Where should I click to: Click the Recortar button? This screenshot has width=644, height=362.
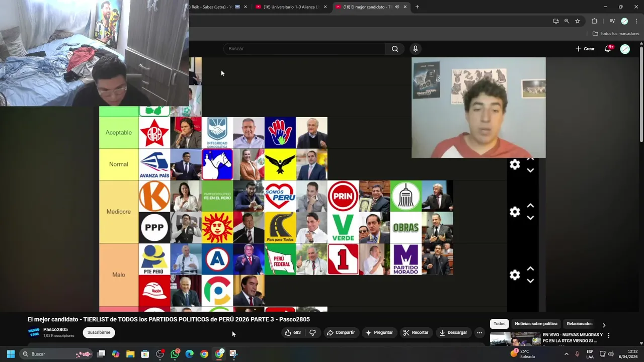(x=416, y=332)
